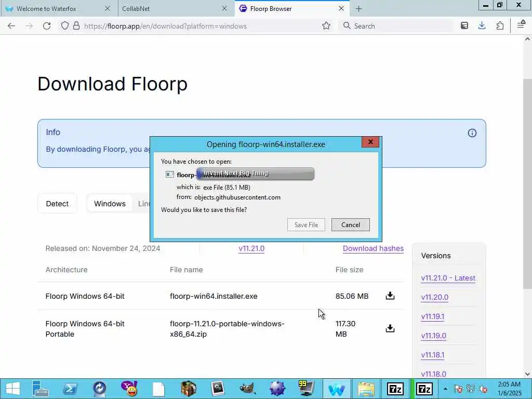Bookmark this page with the star icon
This screenshot has width=532, height=399.
tap(326, 26)
